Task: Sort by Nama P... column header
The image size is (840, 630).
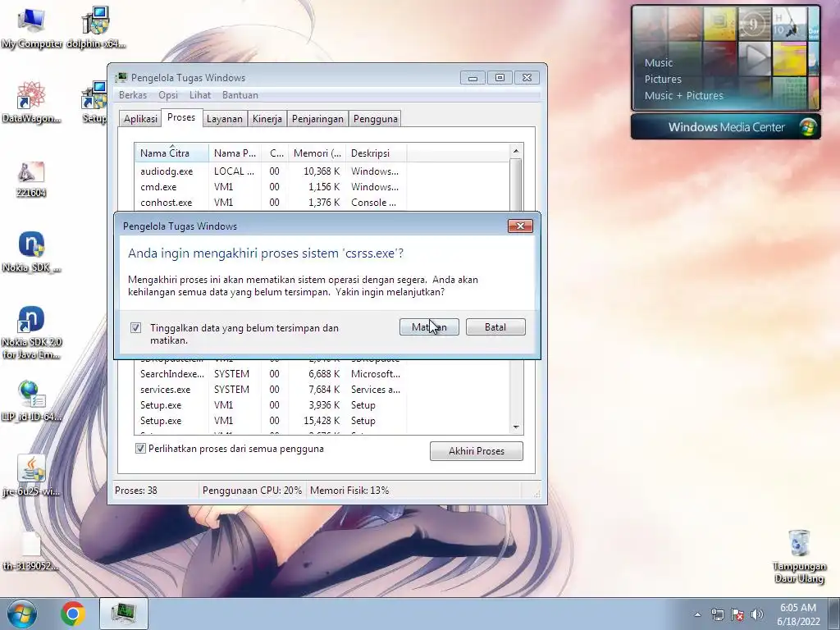Action: pyautogui.click(x=235, y=153)
